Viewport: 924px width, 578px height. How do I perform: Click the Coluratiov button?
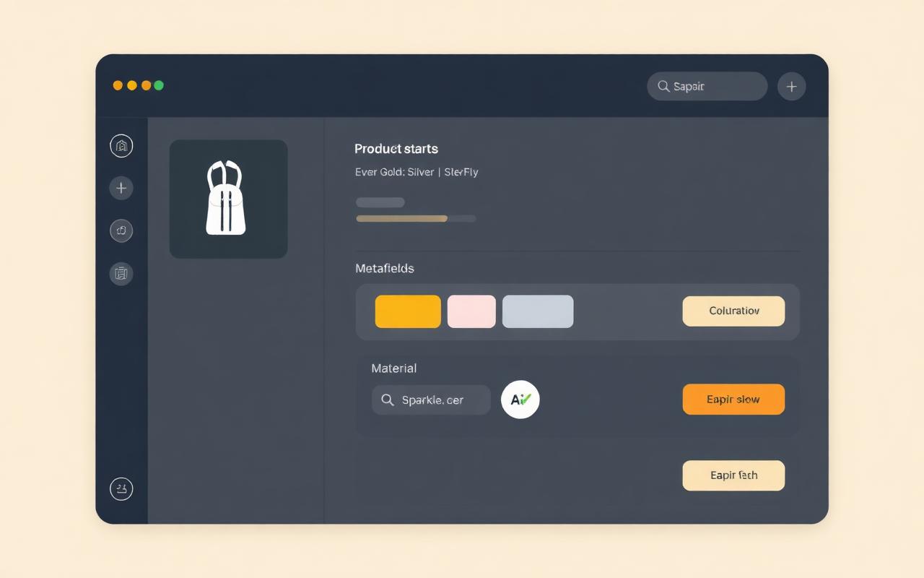click(x=733, y=311)
